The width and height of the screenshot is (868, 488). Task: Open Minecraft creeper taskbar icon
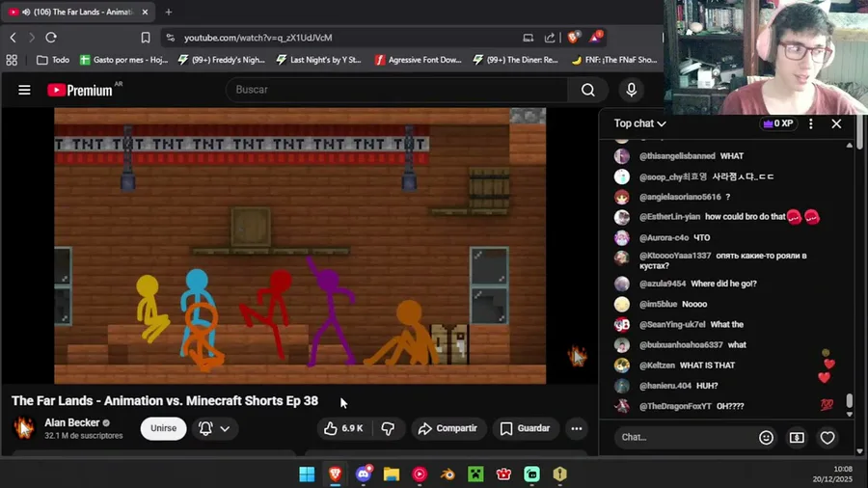(475, 474)
